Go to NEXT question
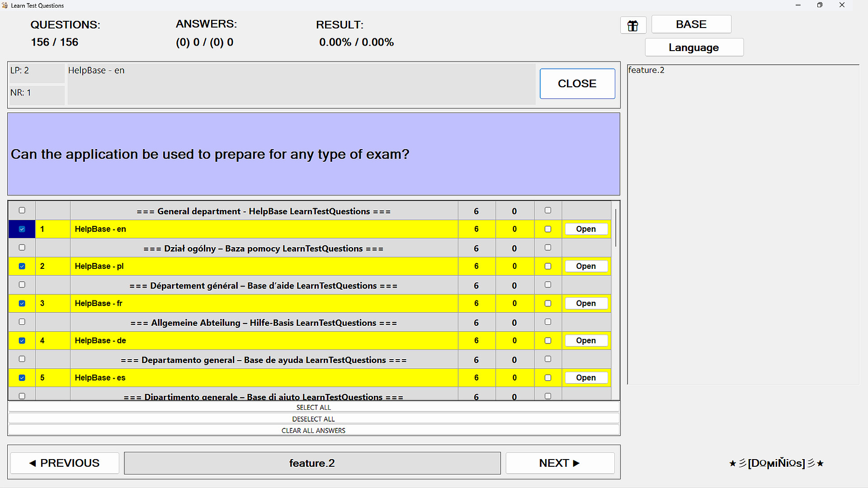Image resolution: width=868 pixels, height=488 pixels. pos(560,463)
